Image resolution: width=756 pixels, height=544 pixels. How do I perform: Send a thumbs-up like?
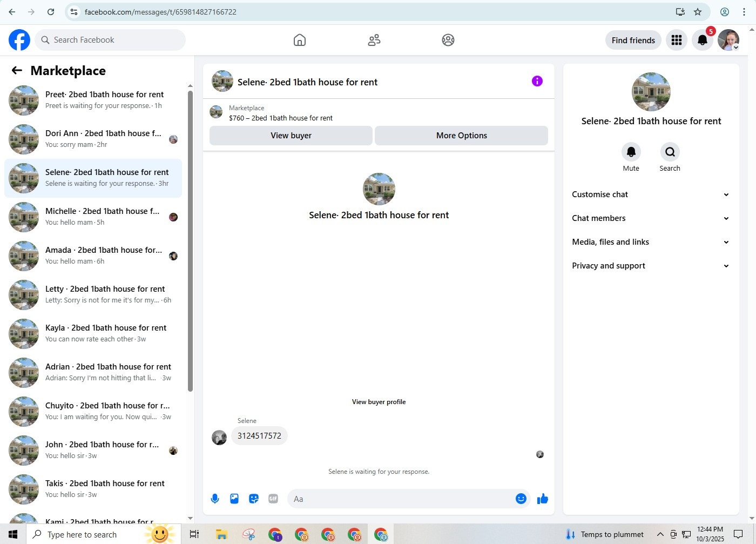[x=543, y=499]
